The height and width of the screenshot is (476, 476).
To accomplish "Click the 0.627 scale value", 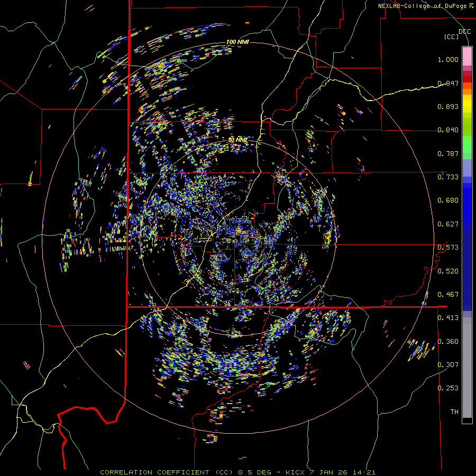I will point(448,224).
